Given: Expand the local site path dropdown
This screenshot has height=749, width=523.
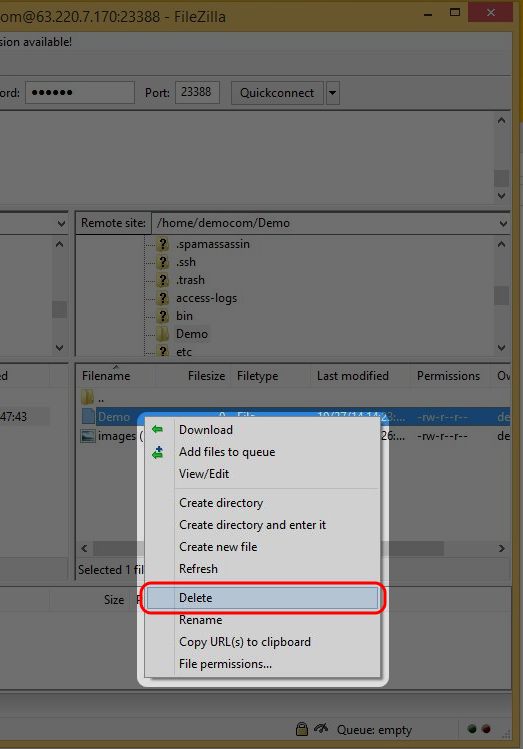Looking at the screenshot, I should [x=61, y=223].
